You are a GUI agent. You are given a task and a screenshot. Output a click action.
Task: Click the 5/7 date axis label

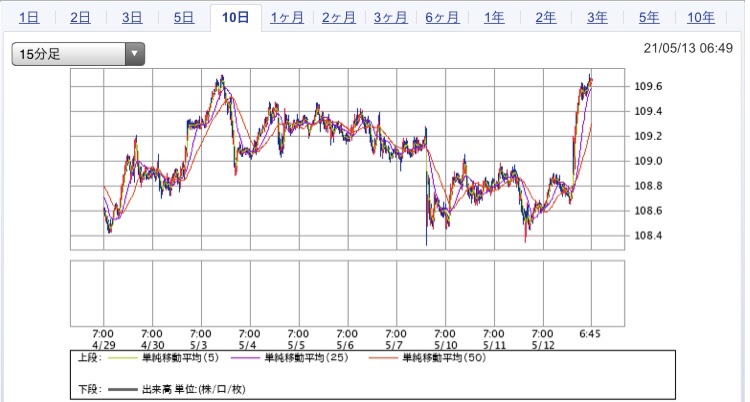pos(396,345)
